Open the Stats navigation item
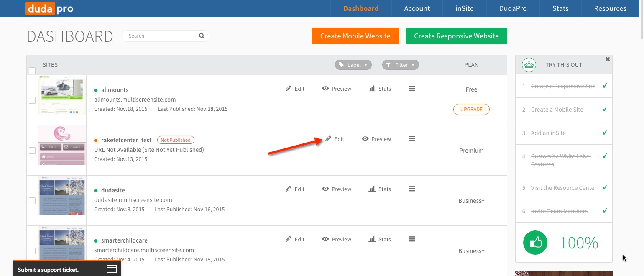Image resolution: width=644 pixels, height=276 pixels. click(x=560, y=8)
